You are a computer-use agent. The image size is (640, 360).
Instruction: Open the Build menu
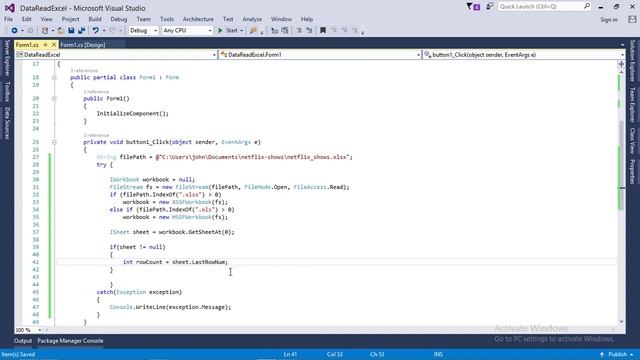(95, 19)
